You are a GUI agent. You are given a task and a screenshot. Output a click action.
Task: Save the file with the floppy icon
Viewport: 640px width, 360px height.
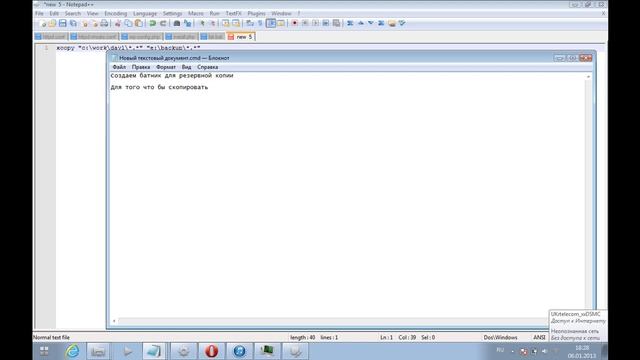62,23
